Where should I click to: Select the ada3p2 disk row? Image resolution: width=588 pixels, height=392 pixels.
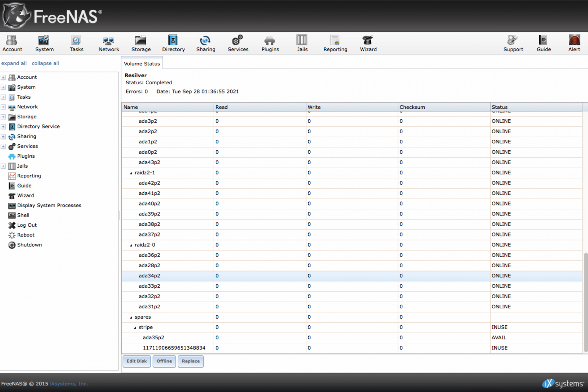pos(352,121)
